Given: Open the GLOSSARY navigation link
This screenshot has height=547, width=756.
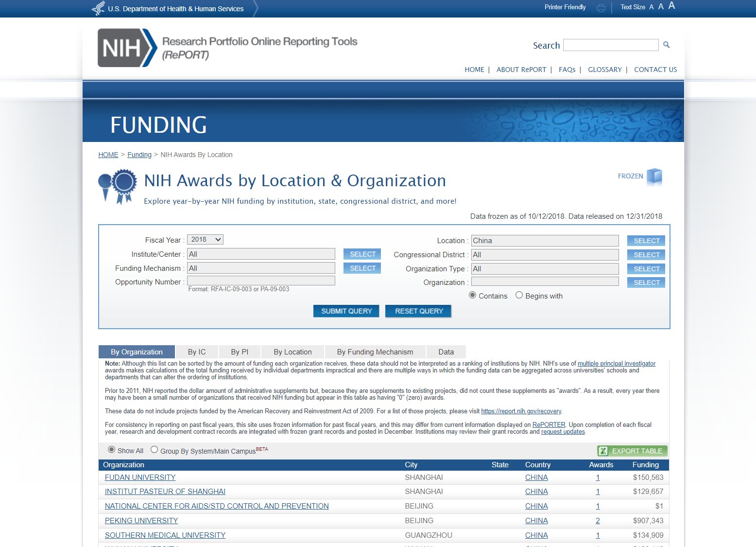Looking at the screenshot, I should pos(605,70).
